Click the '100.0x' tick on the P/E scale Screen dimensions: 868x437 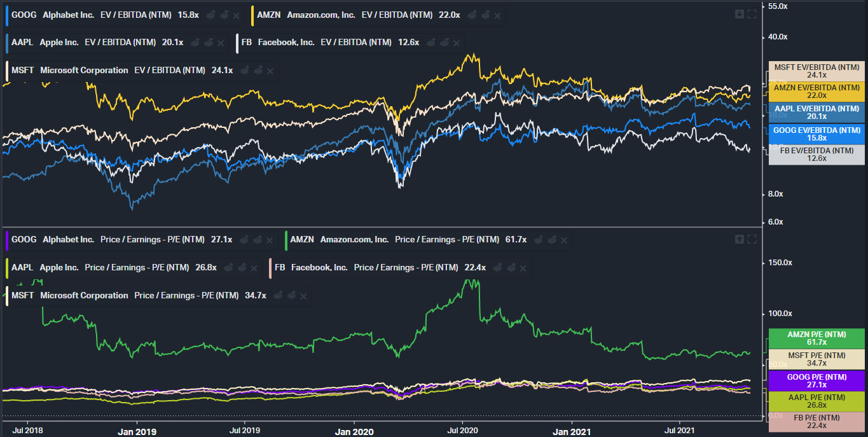780,314
